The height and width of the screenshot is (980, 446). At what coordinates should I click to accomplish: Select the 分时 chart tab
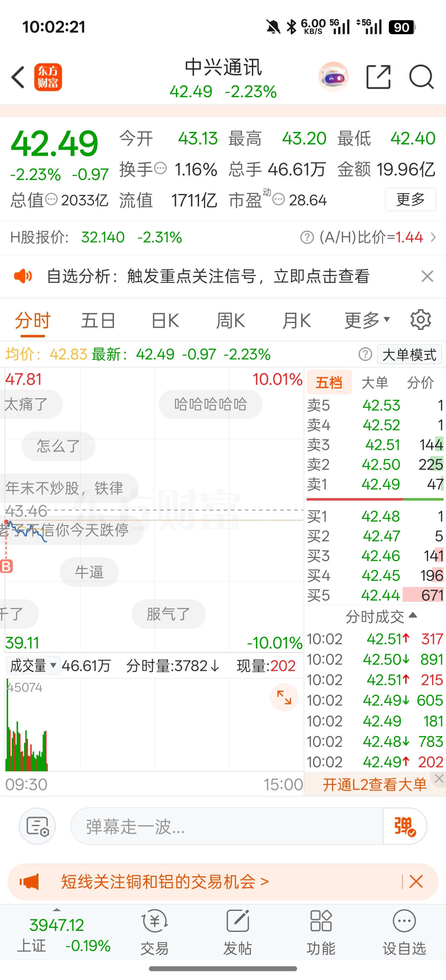[x=33, y=320]
